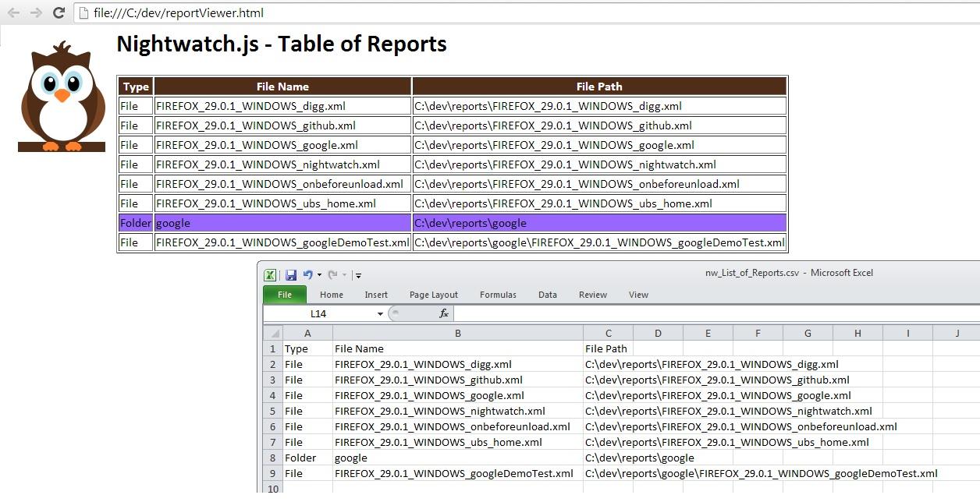The width and height of the screenshot is (980, 502).
Task: Click the Redo icon in Excel
Action: point(333,274)
